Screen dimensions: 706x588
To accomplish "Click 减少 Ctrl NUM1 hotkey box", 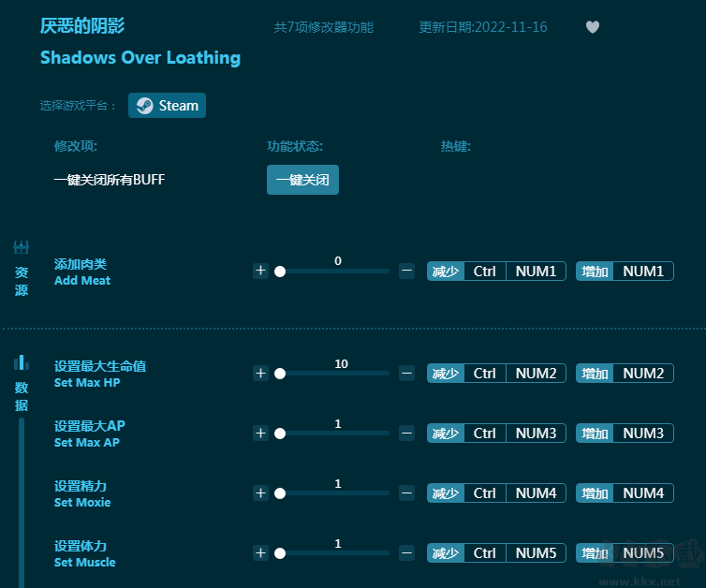I will point(496,272).
